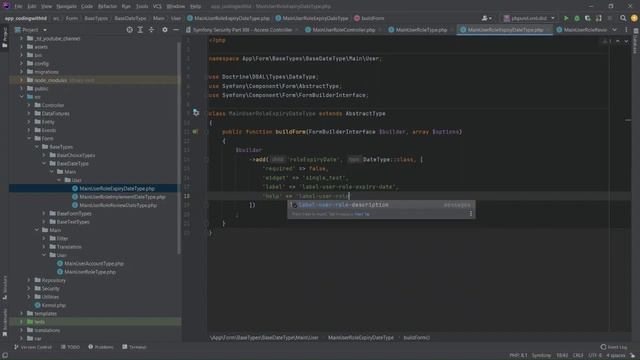This screenshot has width=640, height=360.
Task: Click the Run configuration play button
Action: coord(566,18)
